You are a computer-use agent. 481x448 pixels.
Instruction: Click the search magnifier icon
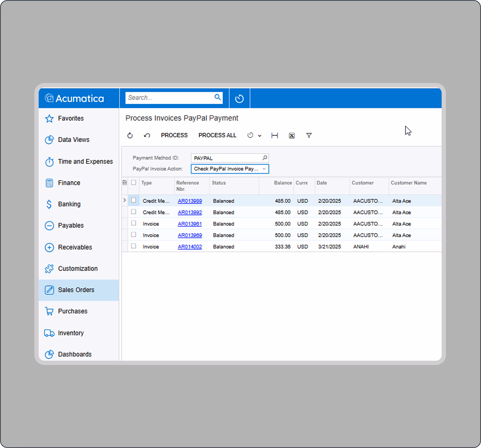[x=218, y=97]
